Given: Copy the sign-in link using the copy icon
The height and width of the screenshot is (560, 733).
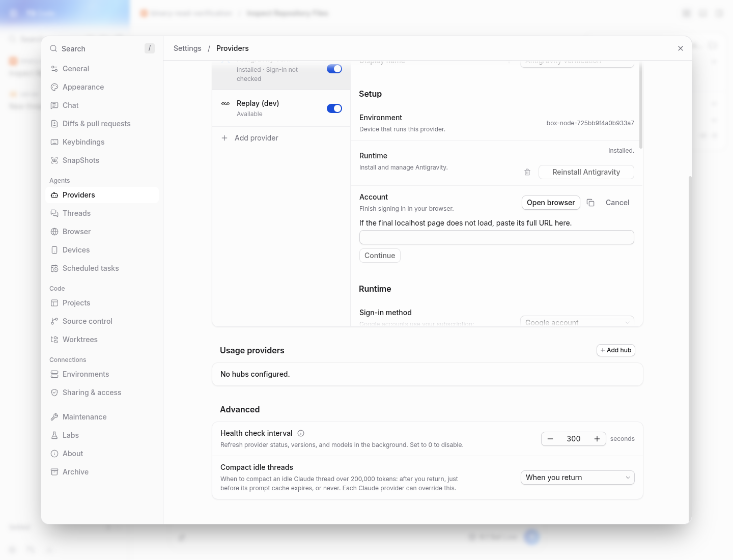Looking at the screenshot, I should coord(590,203).
